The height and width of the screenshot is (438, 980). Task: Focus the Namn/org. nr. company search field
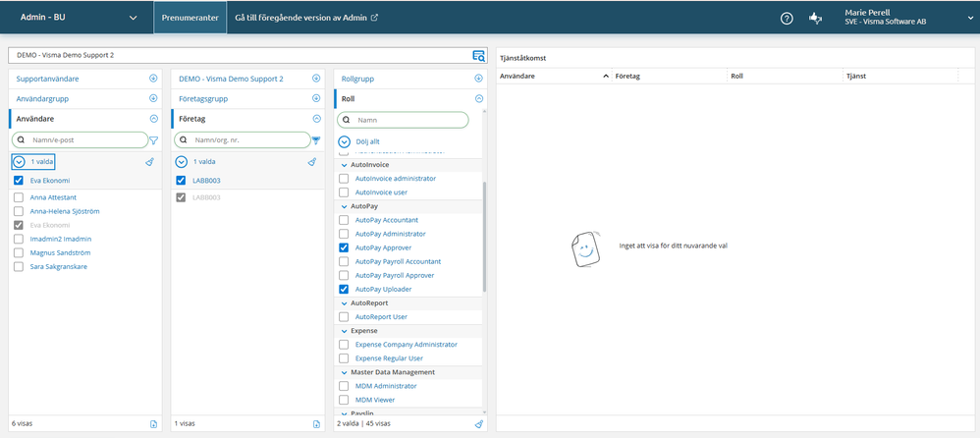coord(243,140)
